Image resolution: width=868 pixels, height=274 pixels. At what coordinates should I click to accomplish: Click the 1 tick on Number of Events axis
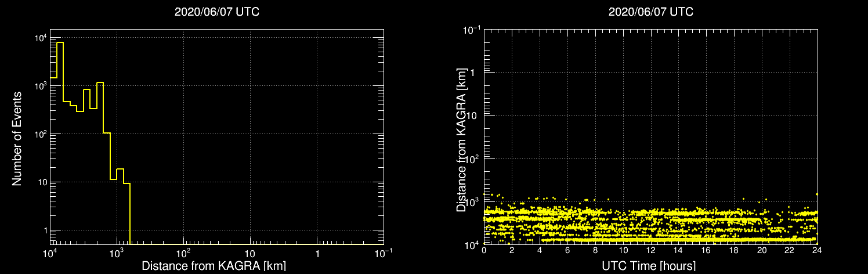[x=45, y=231]
